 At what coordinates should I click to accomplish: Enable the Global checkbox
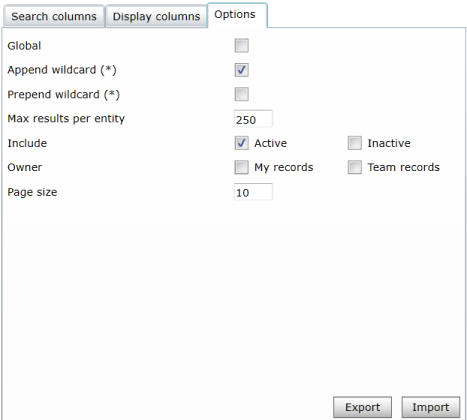[x=242, y=46]
